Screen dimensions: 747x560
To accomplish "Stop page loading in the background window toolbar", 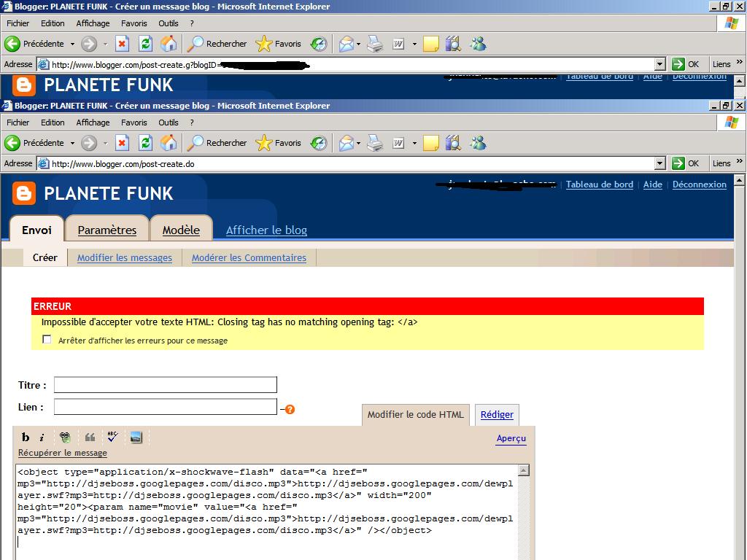I will point(122,44).
